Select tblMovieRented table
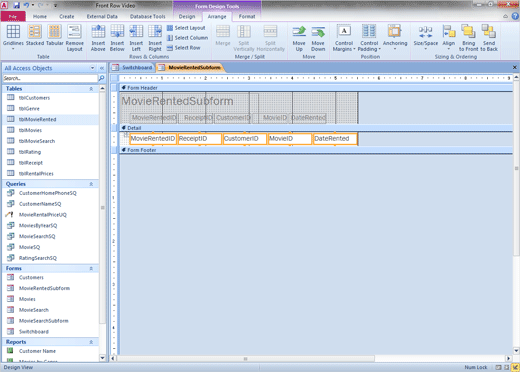The image size is (520, 372). (x=51, y=119)
